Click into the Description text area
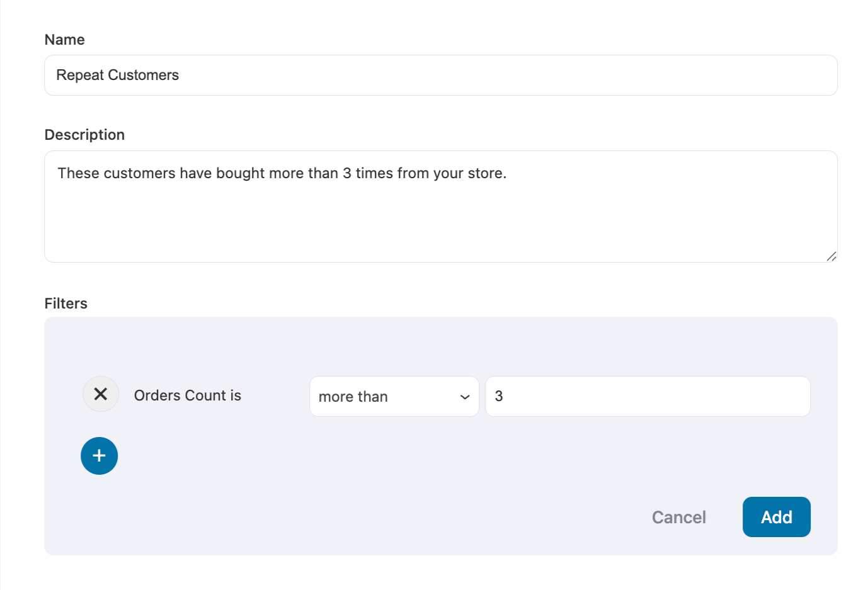 pos(441,207)
